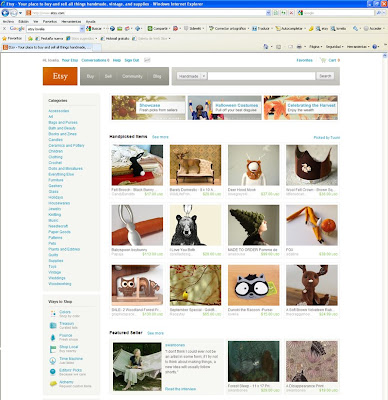Click the Sidewiki button on Google toolbar
Viewport: 388px width, 400px height.
(x=193, y=29)
